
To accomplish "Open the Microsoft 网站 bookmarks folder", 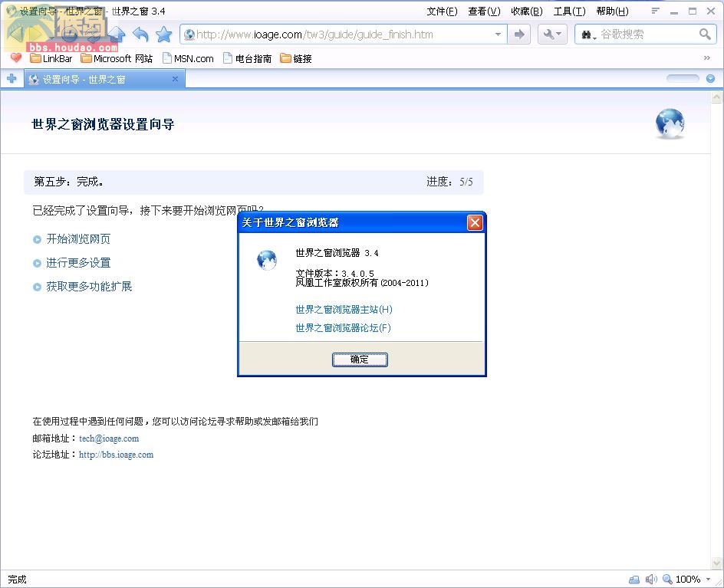I will click(x=117, y=58).
